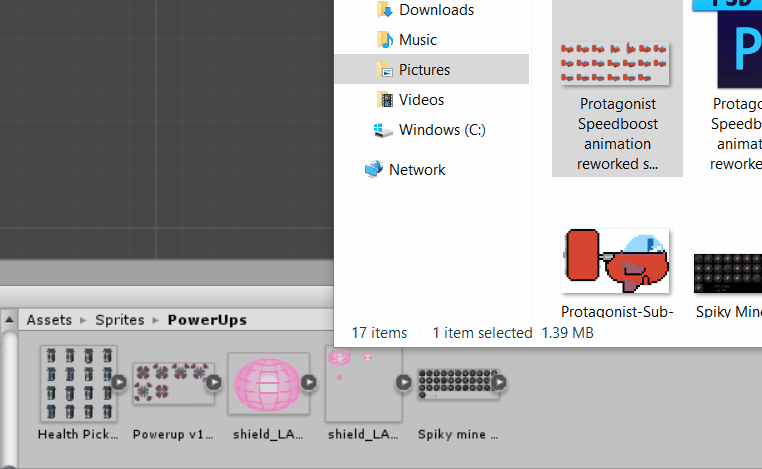
Task: Click the Protagonist-Sub- file name
Action: point(617,311)
